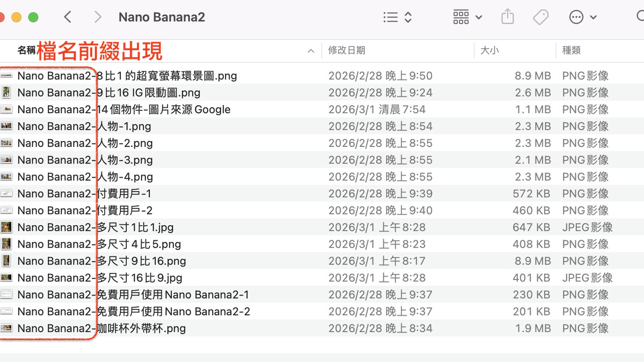Click the Tags icon in toolbar
The image size is (644, 362).
(x=540, y=17)
